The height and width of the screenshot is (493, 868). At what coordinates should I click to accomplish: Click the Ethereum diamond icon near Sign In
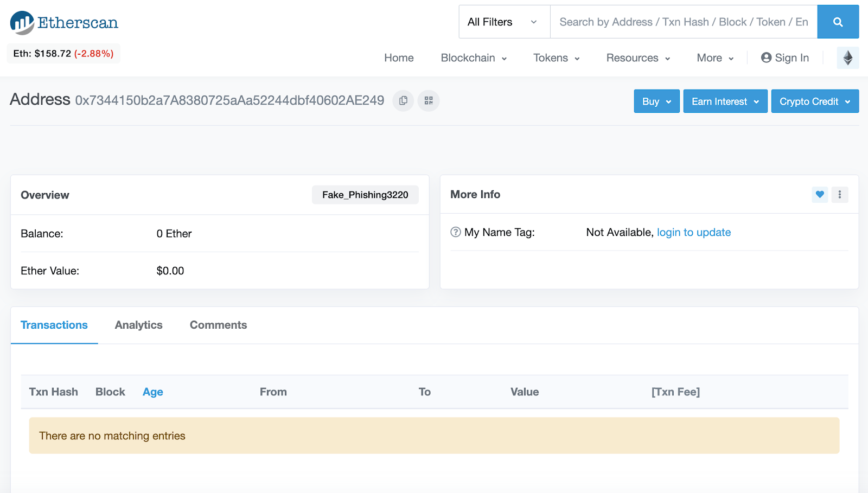847,57
